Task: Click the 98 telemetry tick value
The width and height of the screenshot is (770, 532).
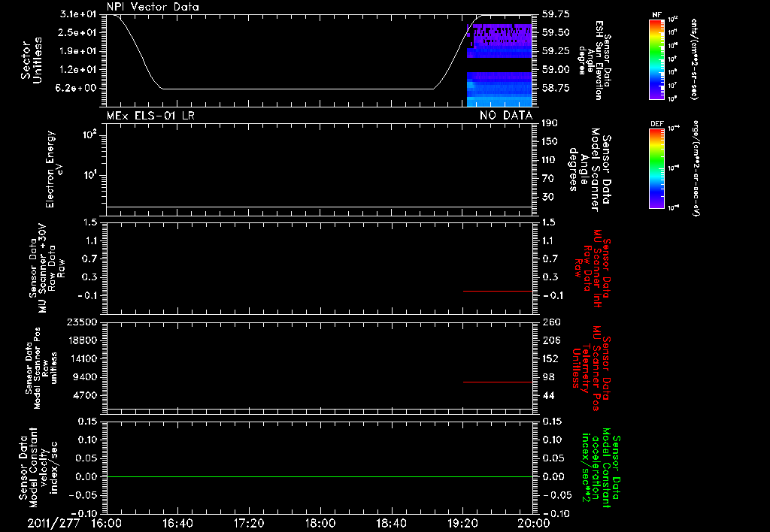Action: click(x=548, y=377)
